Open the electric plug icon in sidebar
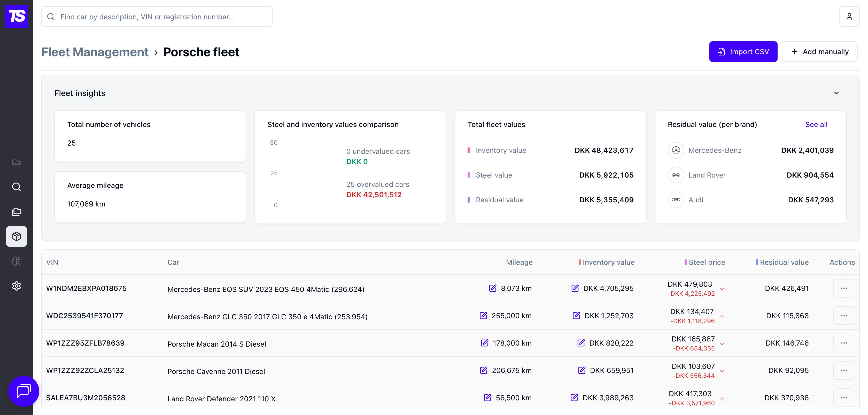Image resolution: width=868 pixels, height=415 pixels. click(17, 261)
